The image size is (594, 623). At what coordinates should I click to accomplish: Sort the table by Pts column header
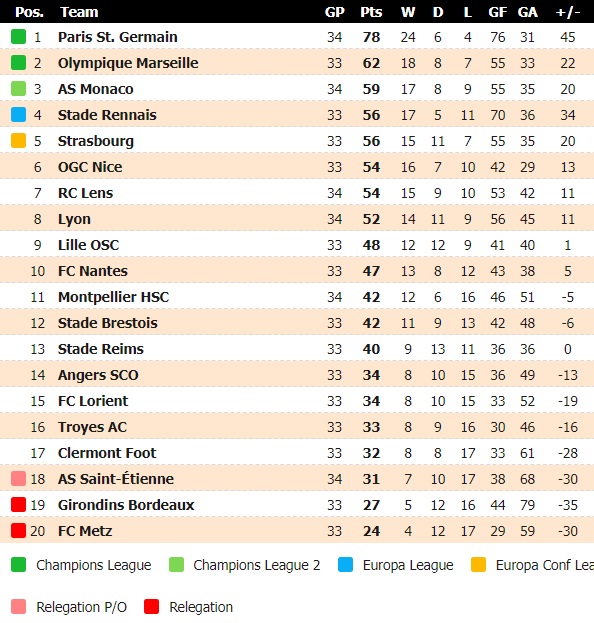371,12
